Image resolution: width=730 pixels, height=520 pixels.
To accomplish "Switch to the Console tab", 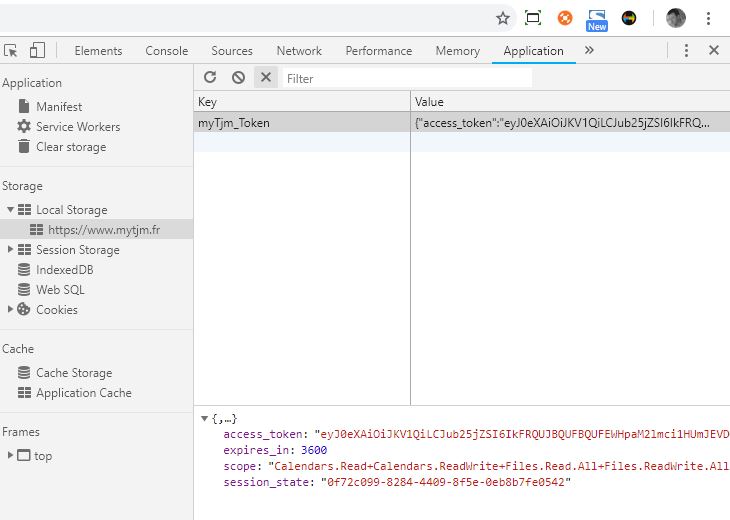I will [x=167, y=51].
